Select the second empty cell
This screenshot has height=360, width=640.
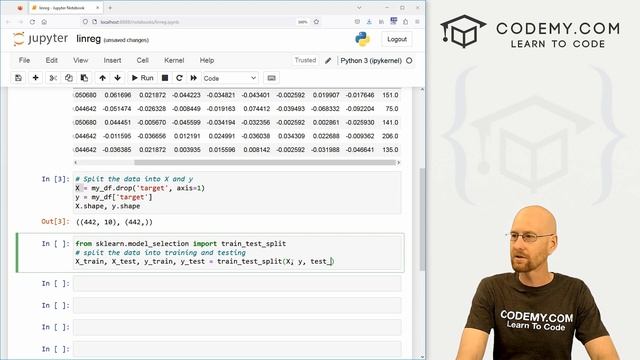pyautogui.click(x=237, y=306)
